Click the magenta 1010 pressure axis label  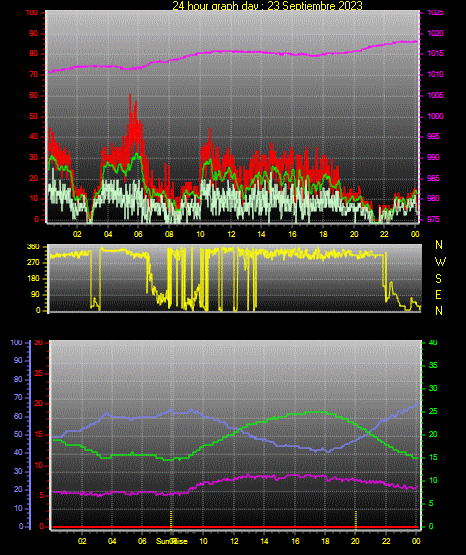(435, 74)
